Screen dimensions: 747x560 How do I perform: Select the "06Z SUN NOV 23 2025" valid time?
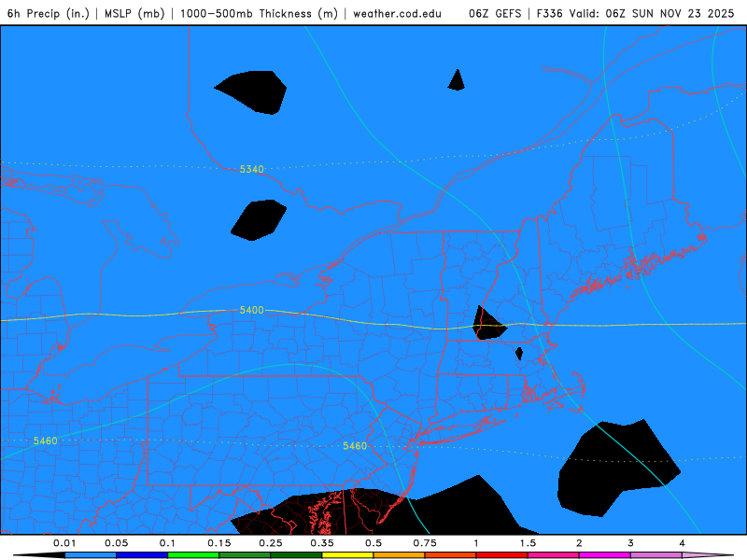pos(669,14)
